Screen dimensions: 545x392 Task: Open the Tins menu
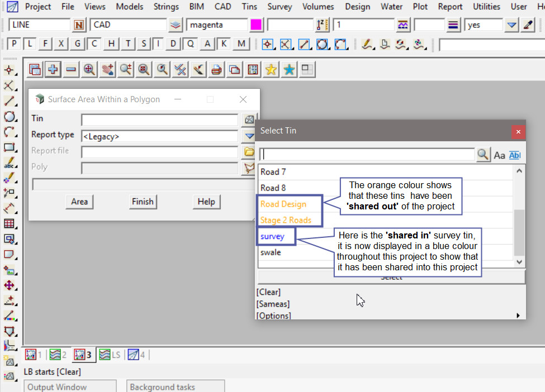tap(249, 7)
